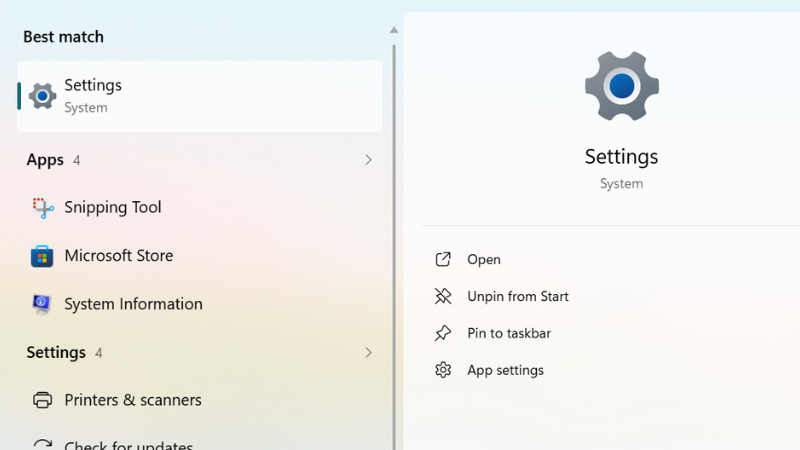Click the Settings title in preview pane

[x=621, y=156]
